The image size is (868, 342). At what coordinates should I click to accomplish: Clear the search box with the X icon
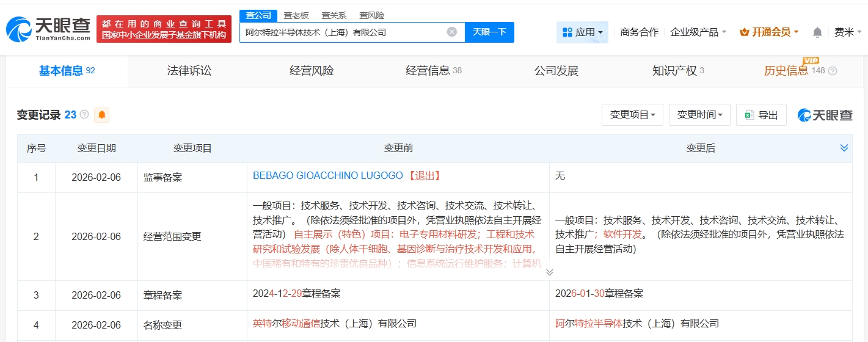pos(451,32)
